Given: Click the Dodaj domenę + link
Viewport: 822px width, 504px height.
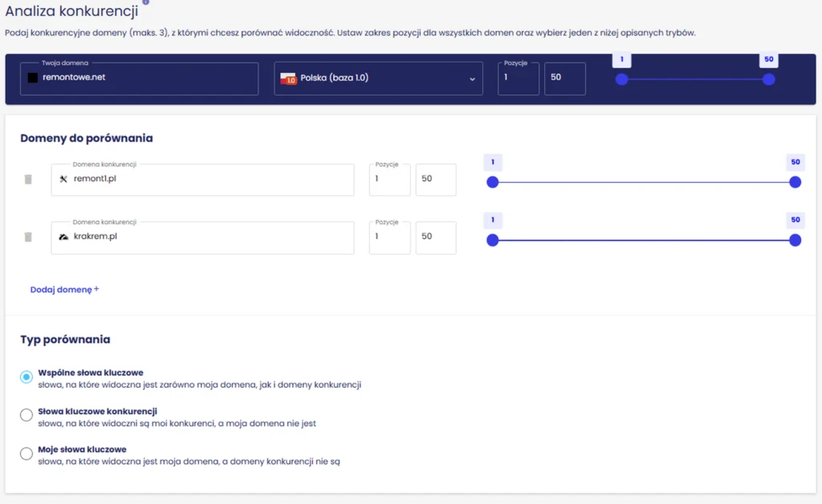Looking at the screenshot, I should (64, 289).
